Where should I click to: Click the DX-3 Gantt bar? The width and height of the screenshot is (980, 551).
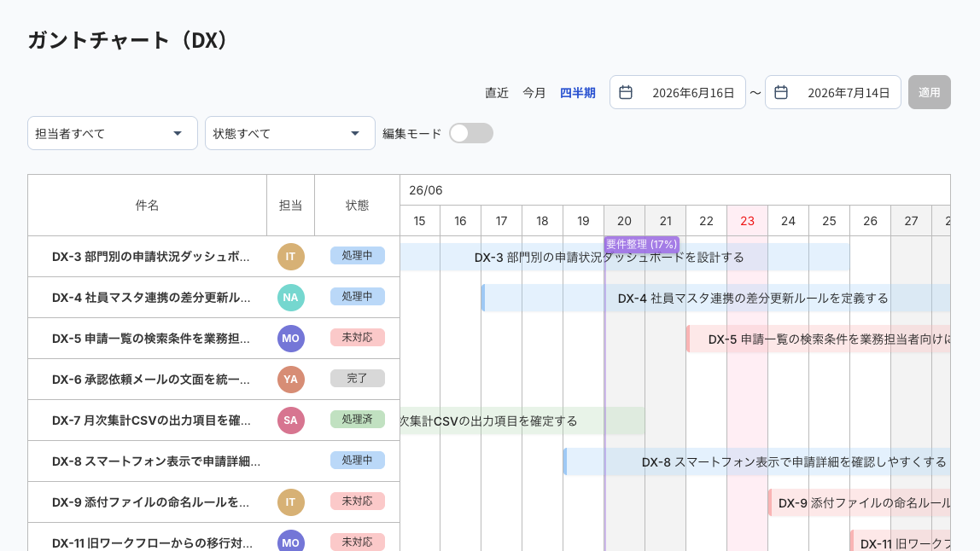(x=625, y=258)
